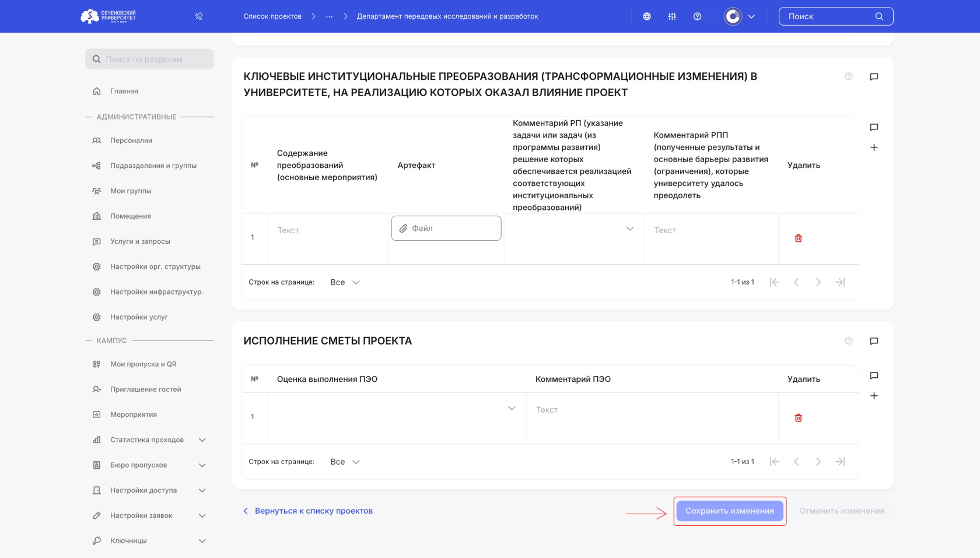
Task: Click the pin sidebar icon in header
Action: click(x=199, y=16)
